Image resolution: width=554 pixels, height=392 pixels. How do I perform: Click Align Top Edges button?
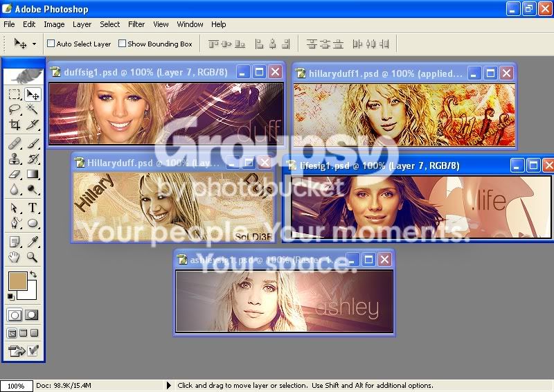click(x=213, y=44)
